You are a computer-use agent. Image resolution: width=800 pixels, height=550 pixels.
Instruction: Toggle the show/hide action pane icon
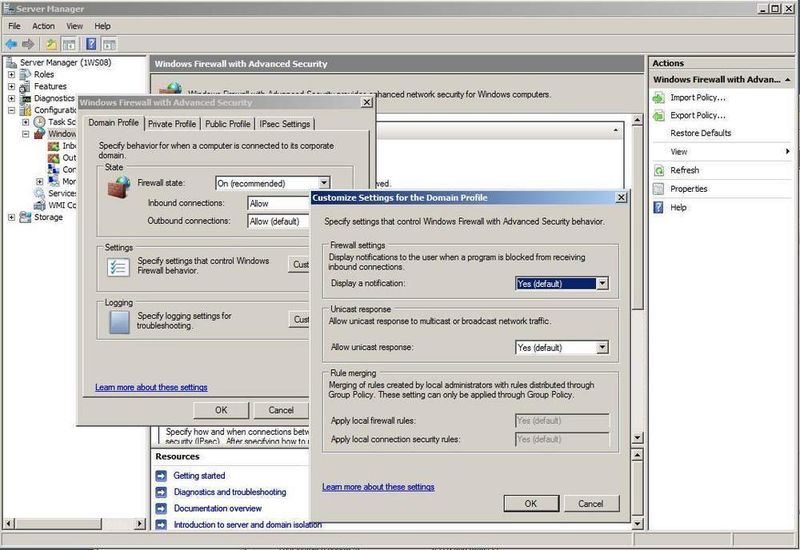coord(109,44)
